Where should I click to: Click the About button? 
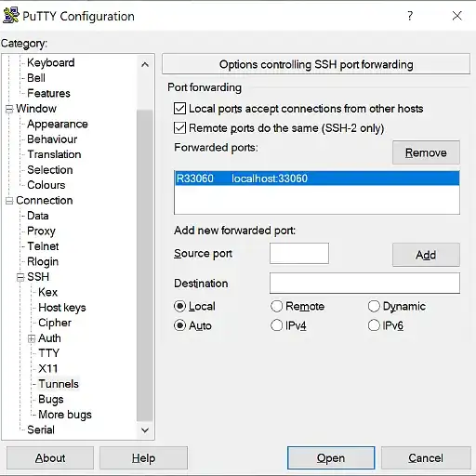[50, 457]
